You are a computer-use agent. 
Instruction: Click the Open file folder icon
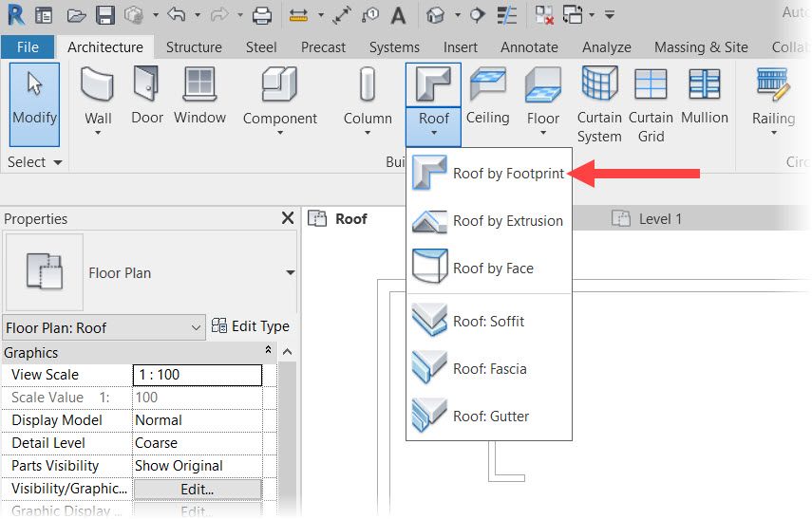click(x=76, y=15)
